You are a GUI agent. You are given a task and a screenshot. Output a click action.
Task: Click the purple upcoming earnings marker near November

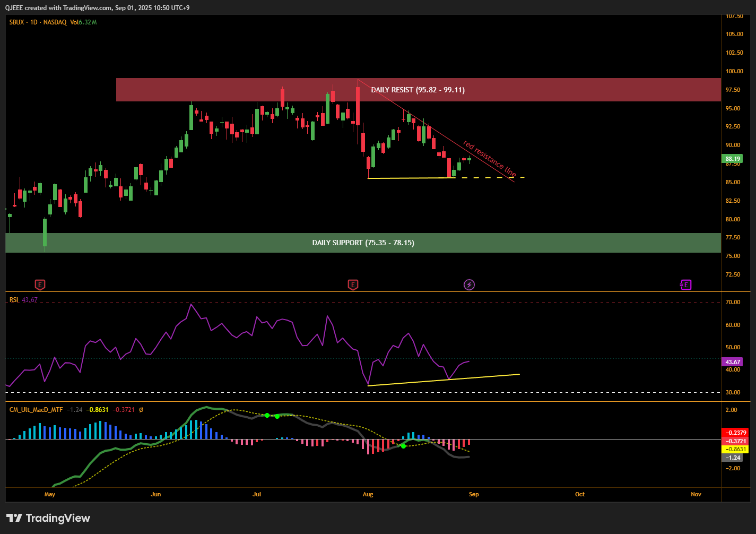click(685, 285)
